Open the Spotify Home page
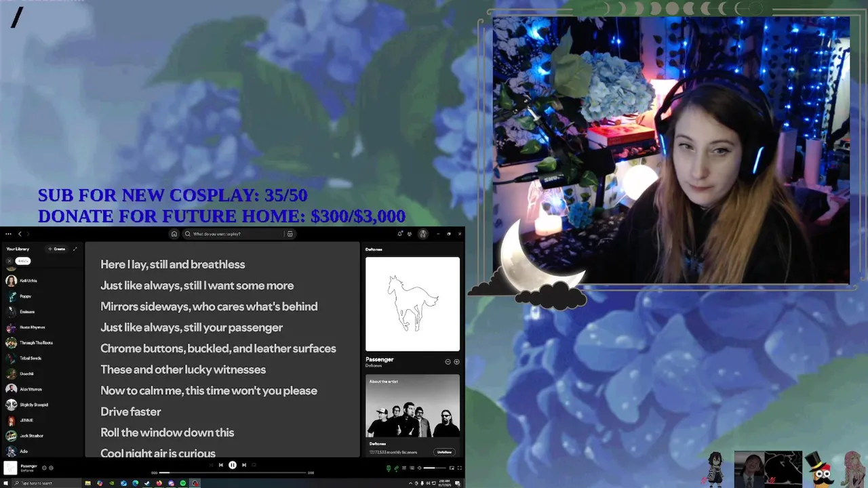The width and height of the screenshot is (868, 488). tap(174, 234)
